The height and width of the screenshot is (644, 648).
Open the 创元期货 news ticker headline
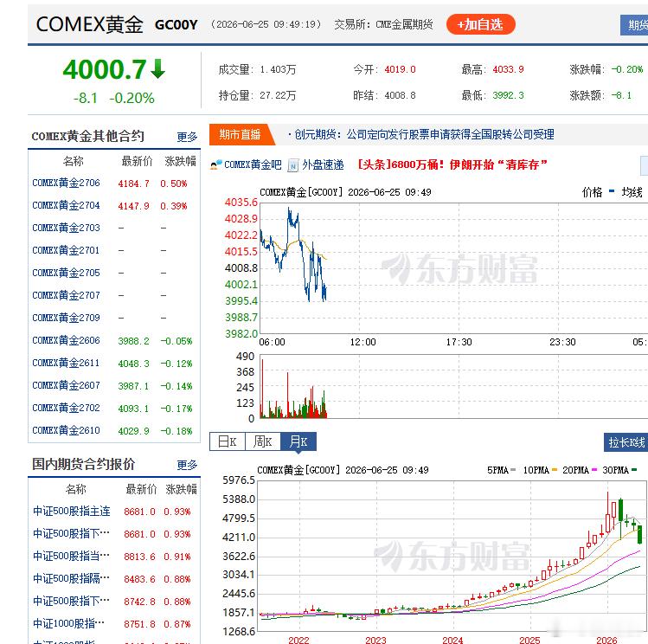[x=425, y=134]
